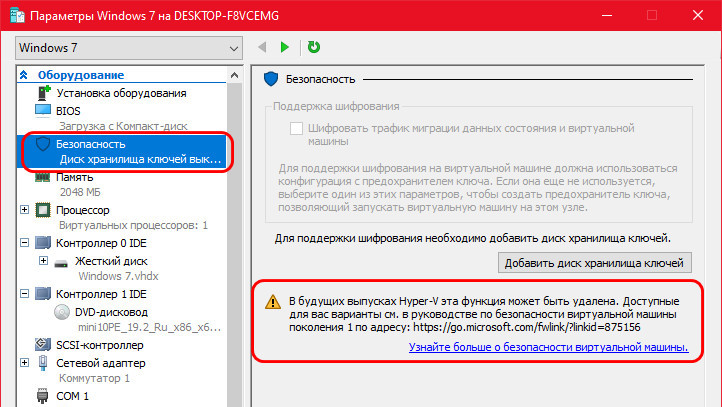The height and width of the screenshot is (407, 722).
Task: Click the COM 1 port icon
Action: click(42, 395)
